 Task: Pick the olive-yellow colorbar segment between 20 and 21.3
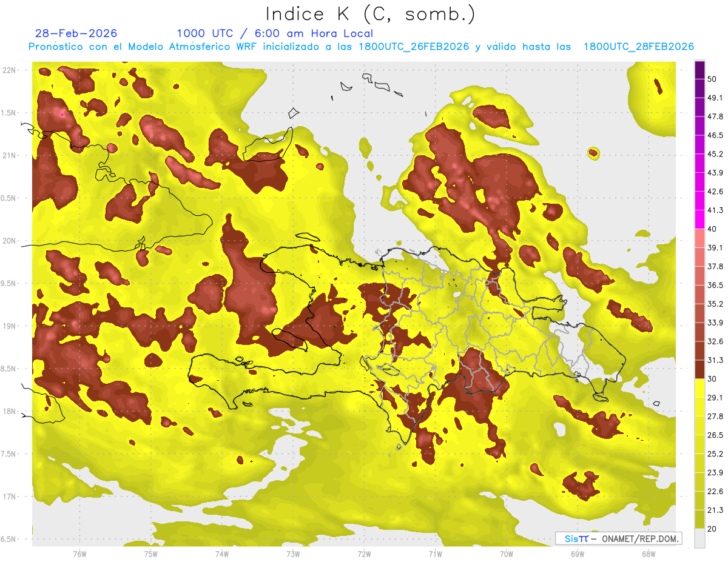(699, 520)
